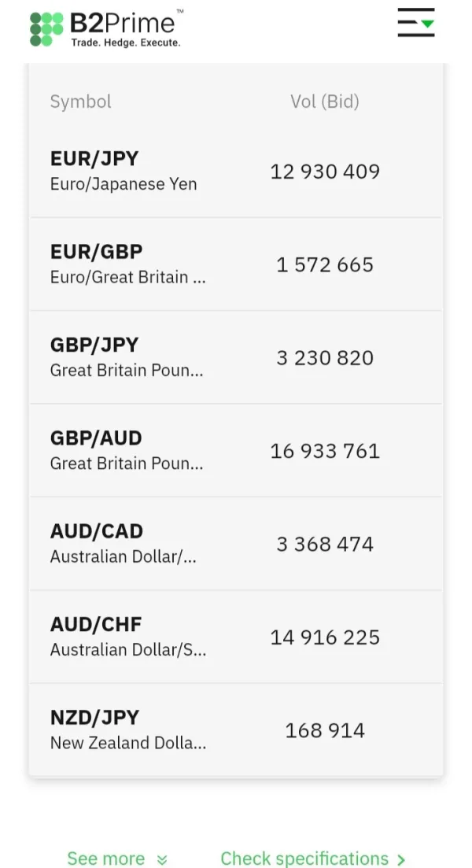Click the Symbol column header
This screenshot has width=472, height=868.
coord(81,102)
